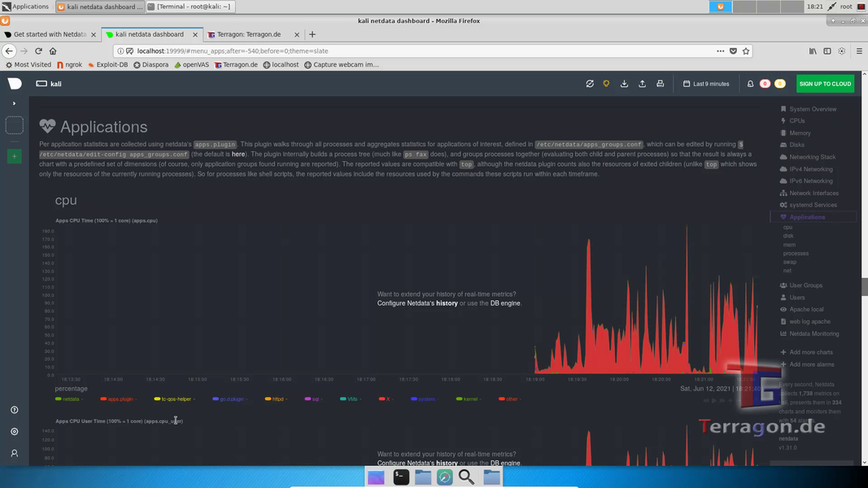The image size is (868, 488).
Task: Click Firefox back arrow button
Action: point(9,51)
